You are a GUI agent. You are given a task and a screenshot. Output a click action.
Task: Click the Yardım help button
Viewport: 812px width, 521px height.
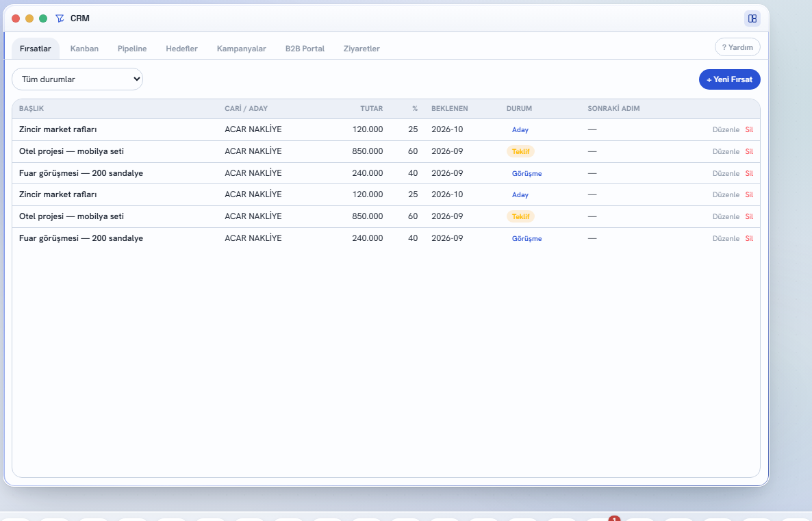737,47
